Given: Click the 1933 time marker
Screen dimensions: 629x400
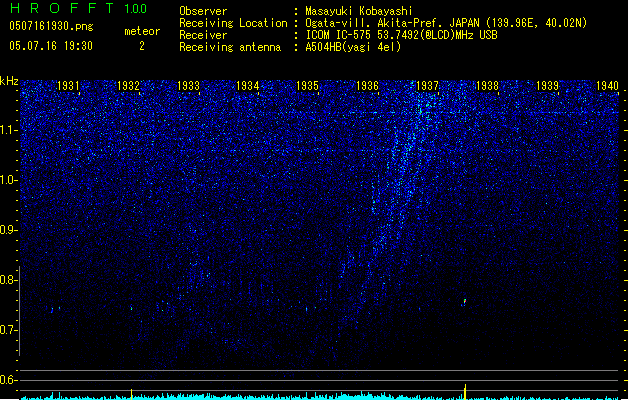Looking at the screenshot, I should click(x=188, y=86).
